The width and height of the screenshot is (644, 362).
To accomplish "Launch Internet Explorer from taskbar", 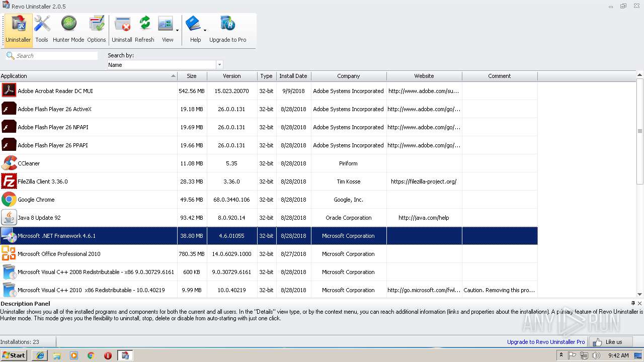I will tap(40, 355).
